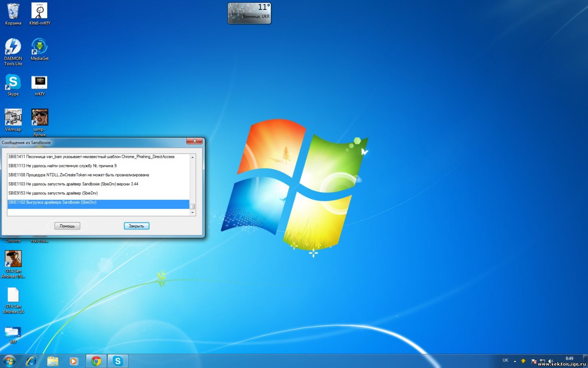Open Windows Explorer from the taskbar
Viewport: 588px width, 368px height.
[53, 361]
